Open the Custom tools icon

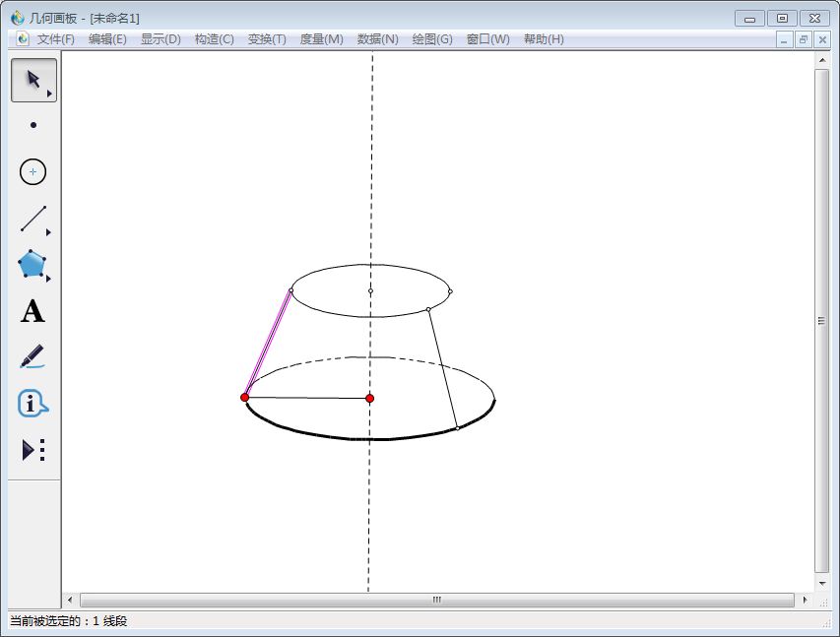[x=33, y=450]
